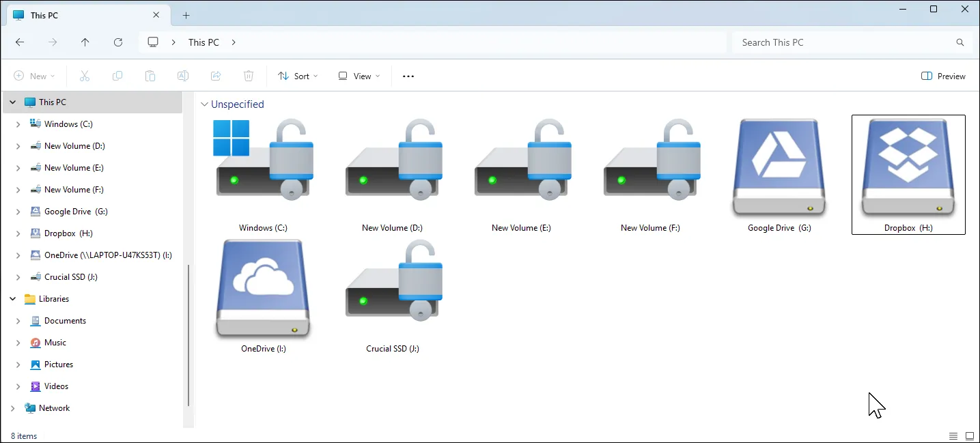The width and height of the screenshot is (980, 443).
Task: Open a new tab with the plus button
Action: pos(186,14)
